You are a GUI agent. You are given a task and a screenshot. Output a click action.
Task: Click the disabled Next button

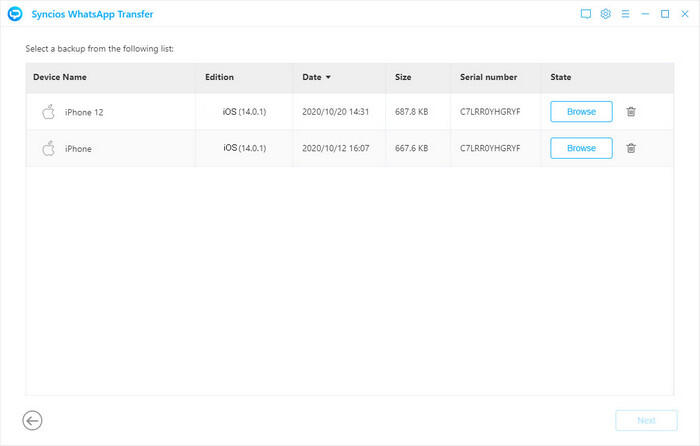coord(645,421)
